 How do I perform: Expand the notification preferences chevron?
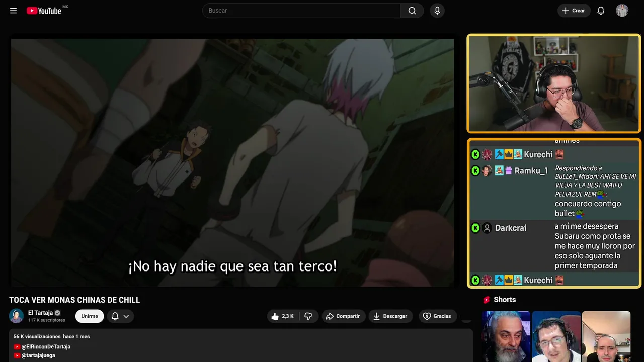[126, 316]
